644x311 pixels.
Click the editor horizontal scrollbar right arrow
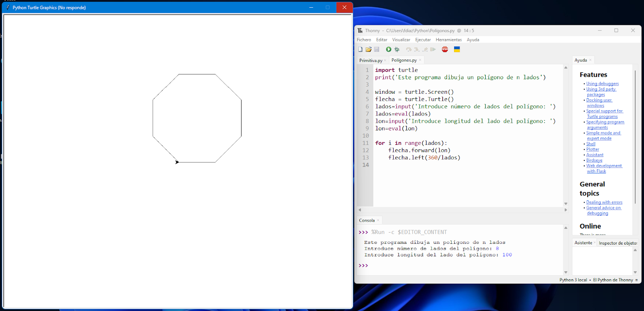click(x=566, y=210)
